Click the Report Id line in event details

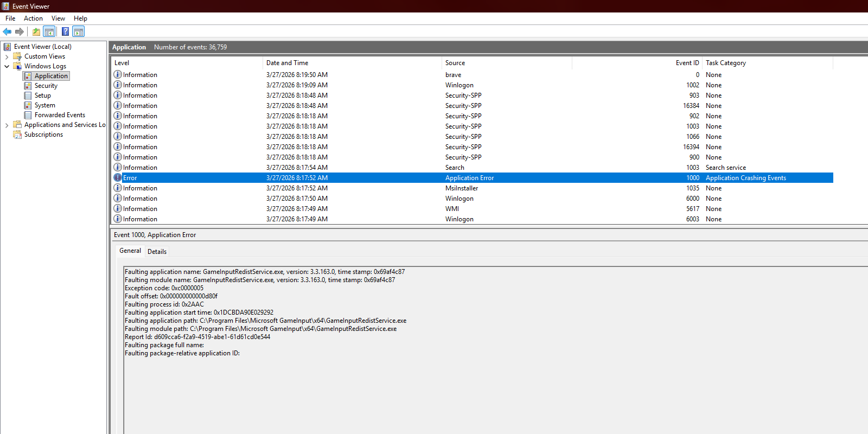point(197,337)
